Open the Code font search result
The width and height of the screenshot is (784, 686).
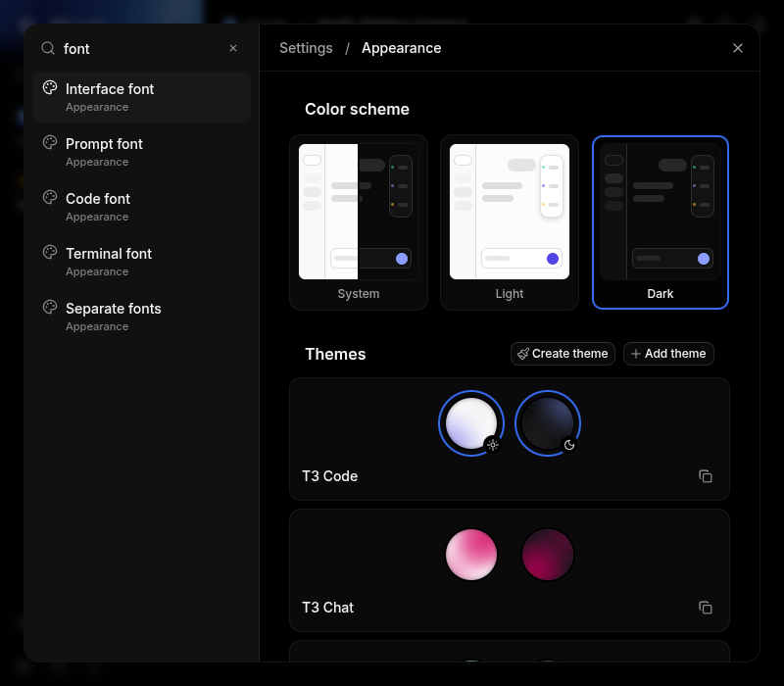(141, 207)
